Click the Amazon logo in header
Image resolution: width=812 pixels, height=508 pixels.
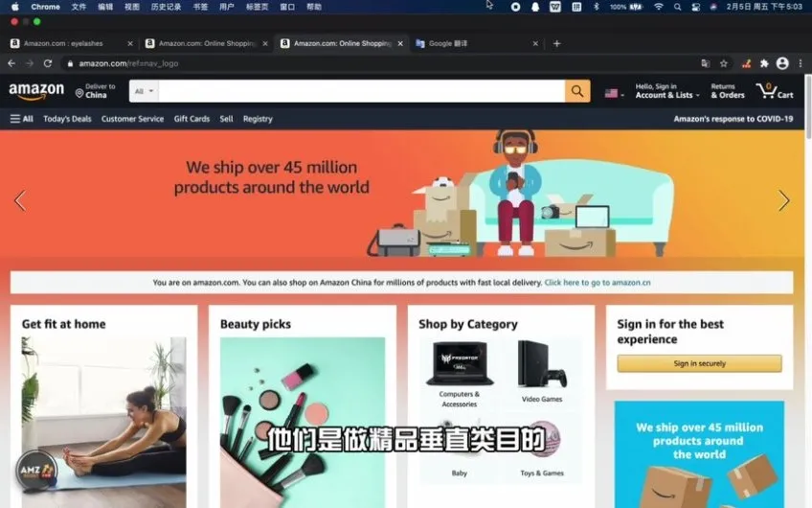[x=36, y=91]
